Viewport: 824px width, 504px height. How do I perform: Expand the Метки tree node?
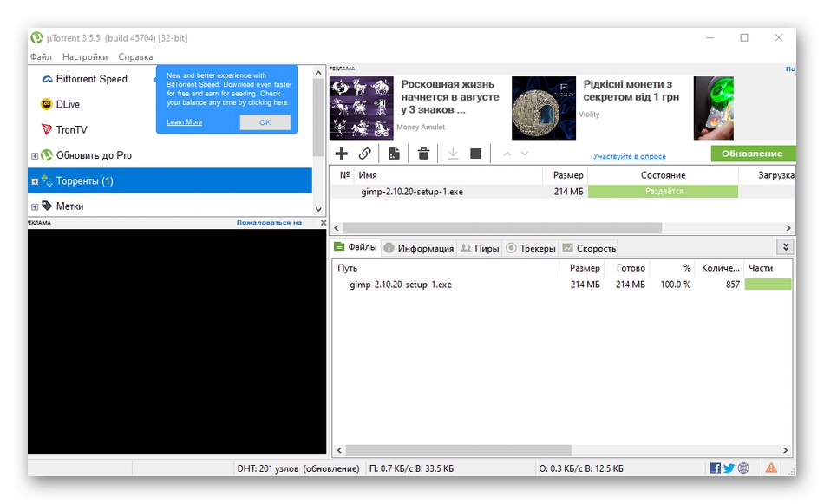(x=34, y=206)
